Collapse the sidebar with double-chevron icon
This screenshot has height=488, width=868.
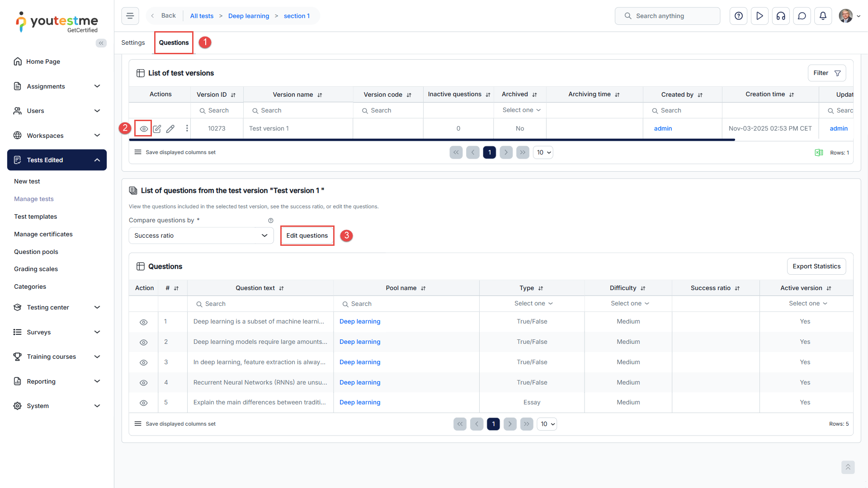tap(101, 43)
